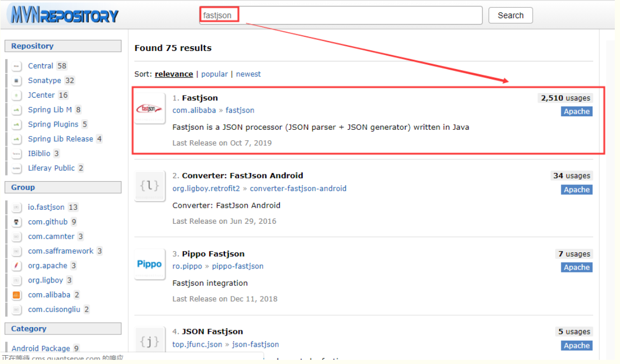Click the Apache badge for the Converter result
This screenshot has width=620, height=364.
pos(576,190)
